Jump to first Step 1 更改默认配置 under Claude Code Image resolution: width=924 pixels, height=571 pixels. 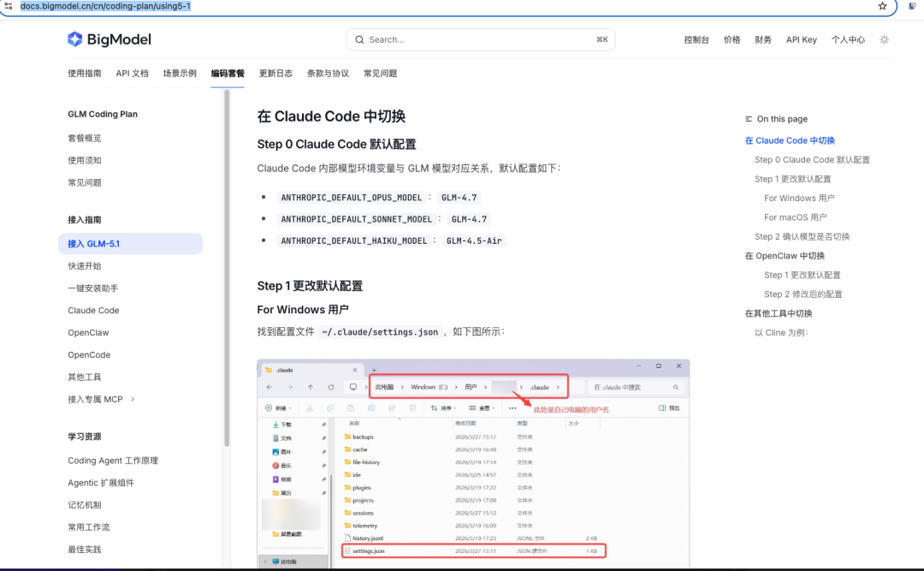click(x=792, y=179)
